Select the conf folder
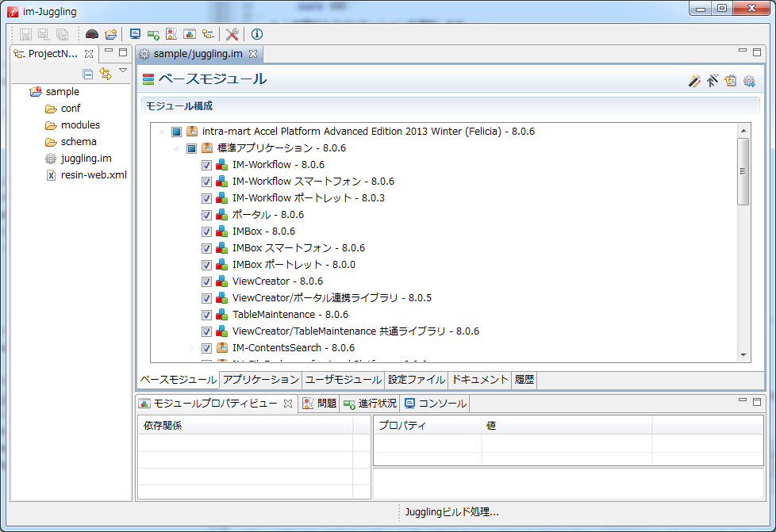Image resolution: width=776 pixels, height=532 pixels. point(71,109)
